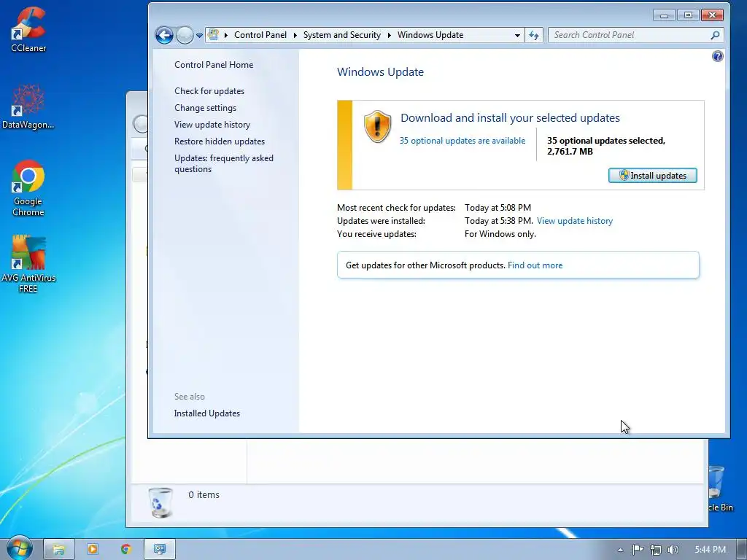
Task: Open CCleaner desktop shortcut
Action: pyautogui.click(x=28, y=29)
